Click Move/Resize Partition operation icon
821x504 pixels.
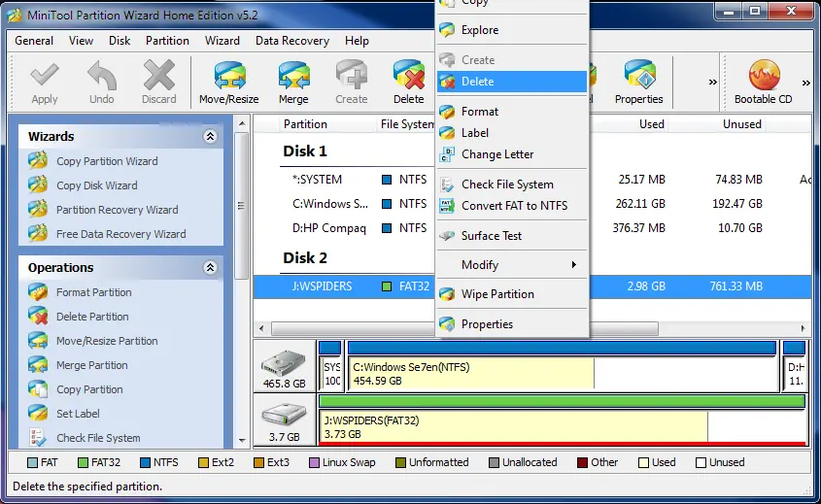(38, 341)
